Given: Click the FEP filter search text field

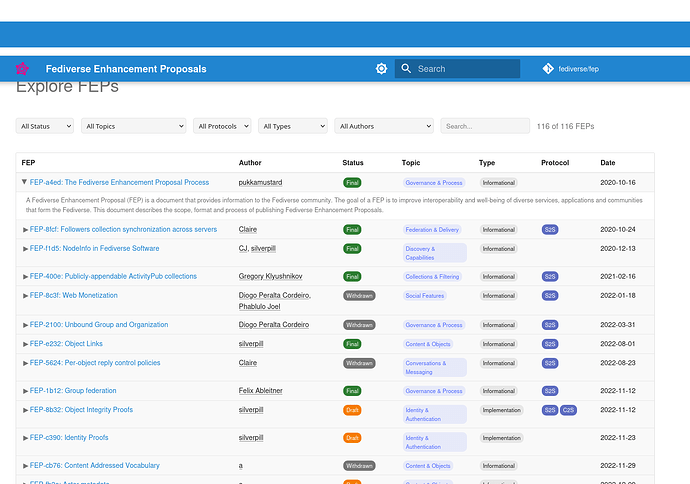Looking at the screenshot, I should coord(484,126).
